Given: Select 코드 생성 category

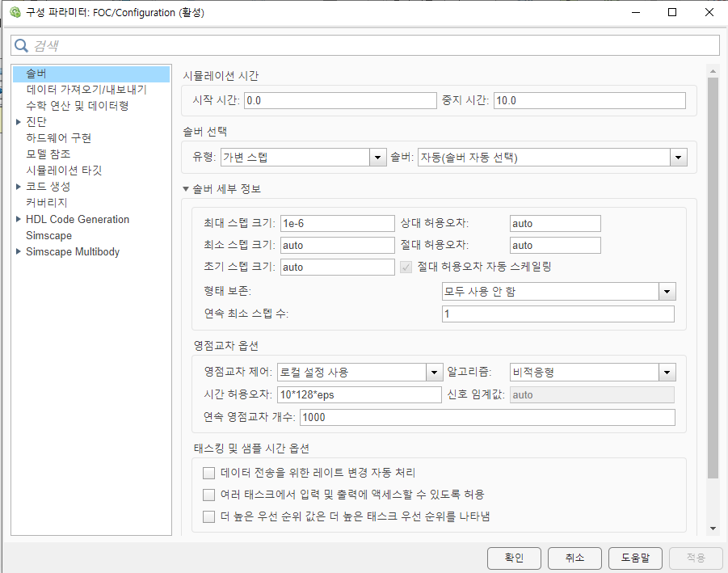Looking at the screenshot, I should (x=48, y=187).
